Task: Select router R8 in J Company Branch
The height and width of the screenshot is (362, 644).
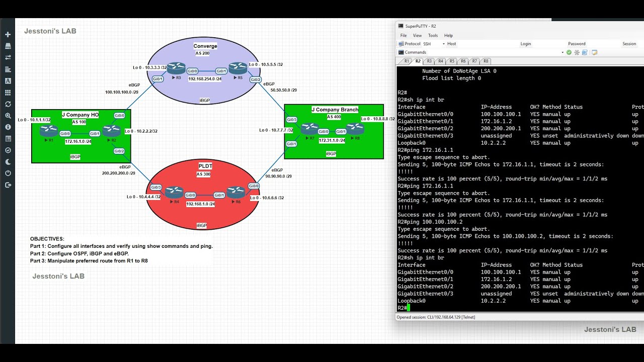Action: pyautogui.click(x=355, y=128)
